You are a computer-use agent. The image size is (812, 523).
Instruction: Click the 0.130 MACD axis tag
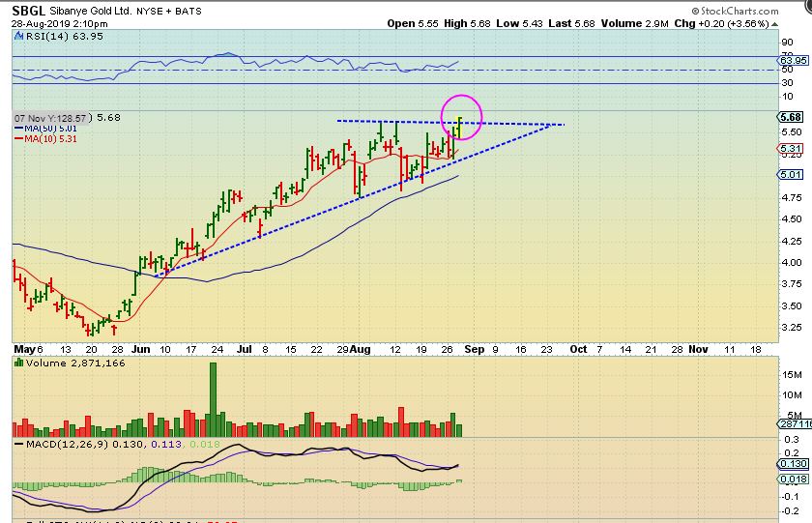click(x=793, y=464)
